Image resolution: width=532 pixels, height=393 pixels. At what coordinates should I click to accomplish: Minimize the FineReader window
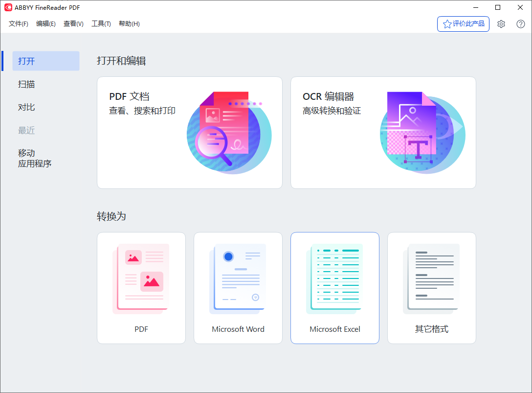click(476, 7)
